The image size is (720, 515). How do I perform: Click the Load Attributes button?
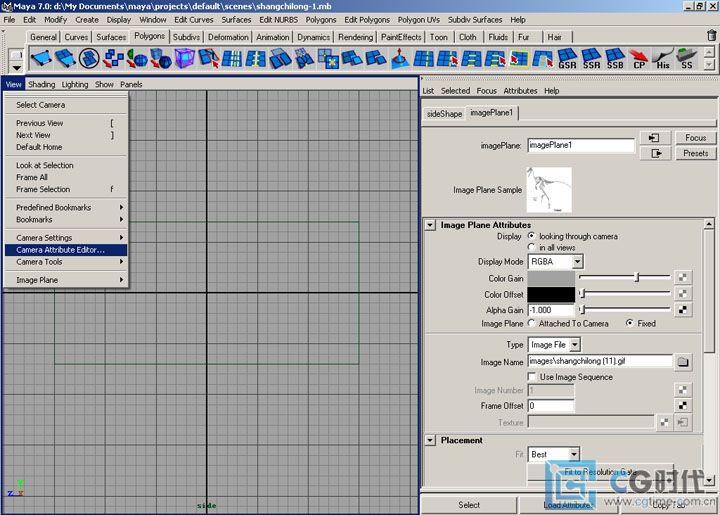[568, 505]
